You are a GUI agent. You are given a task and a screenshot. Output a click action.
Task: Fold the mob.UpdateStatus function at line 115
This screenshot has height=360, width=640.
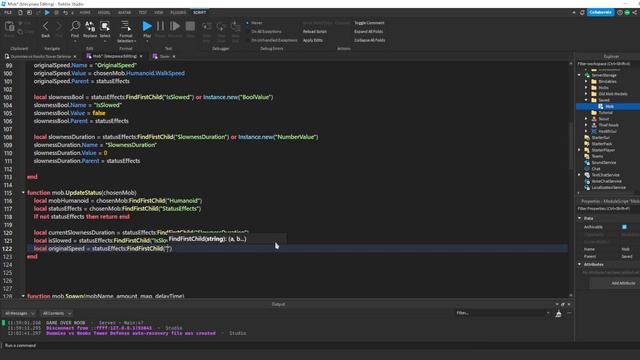[23, 192]
